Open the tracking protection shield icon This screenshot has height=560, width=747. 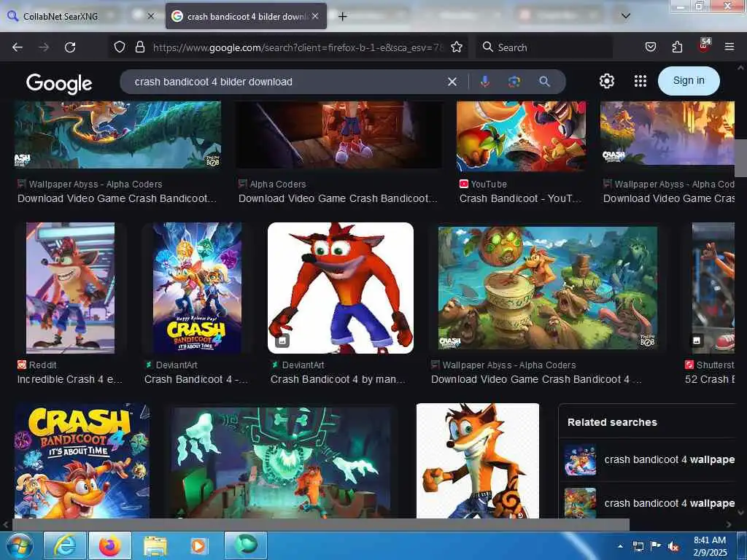(120, 47)
